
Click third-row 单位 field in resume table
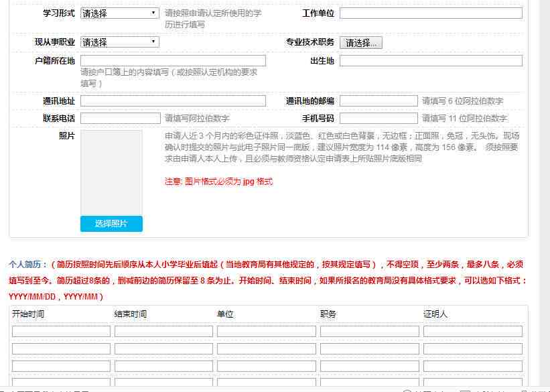[266, 367]
